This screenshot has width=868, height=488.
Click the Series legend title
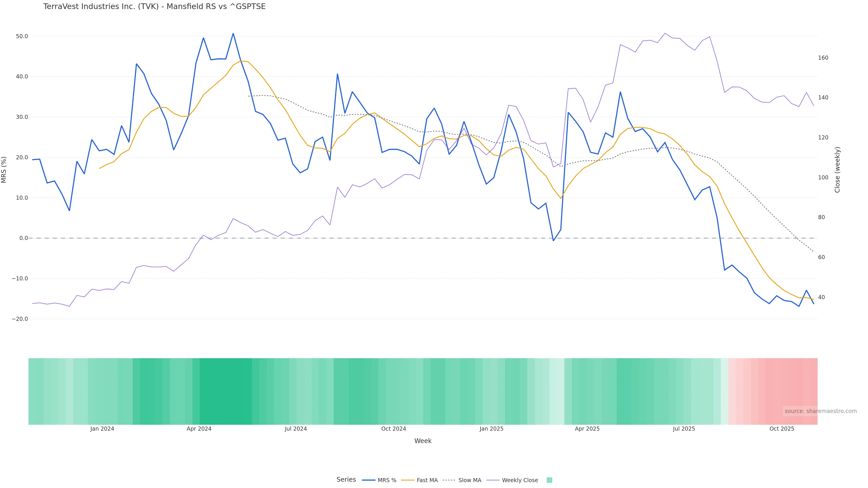(x=346, y=479)
